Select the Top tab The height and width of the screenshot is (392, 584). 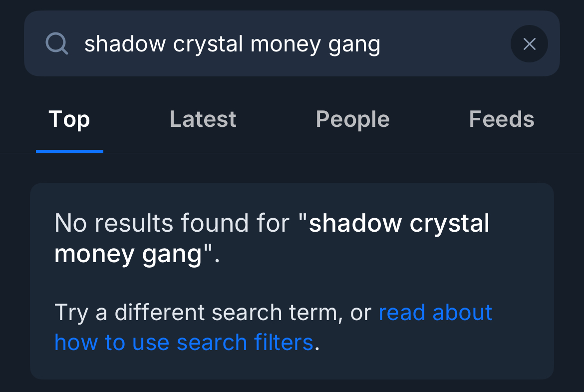(69, 120)
